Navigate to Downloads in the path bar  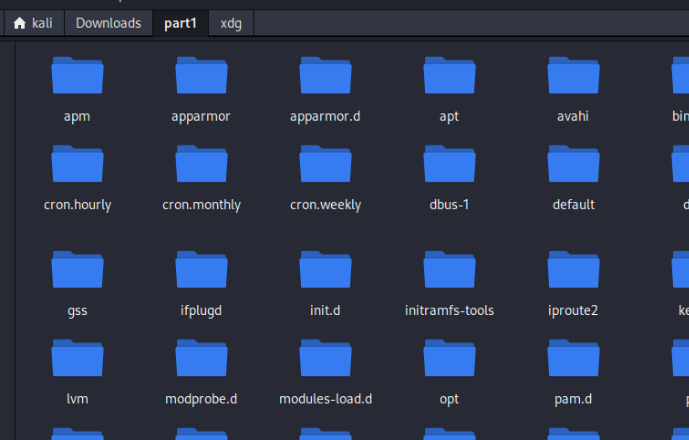tap(108, 23)
